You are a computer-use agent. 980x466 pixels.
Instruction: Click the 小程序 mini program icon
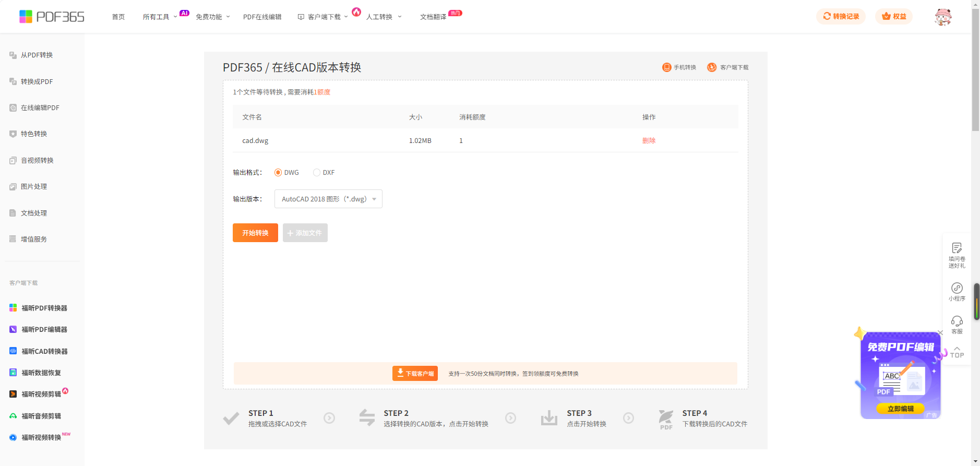pyautogui.click(x=957, y=289)
